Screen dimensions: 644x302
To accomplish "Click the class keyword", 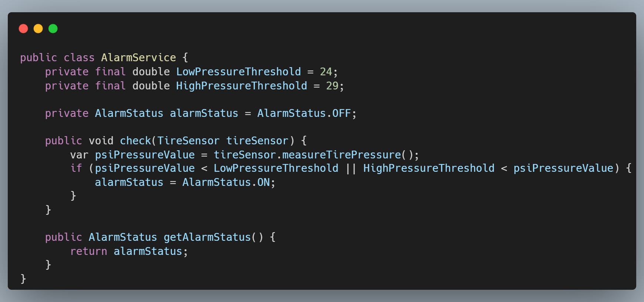I will coord(79,58).
